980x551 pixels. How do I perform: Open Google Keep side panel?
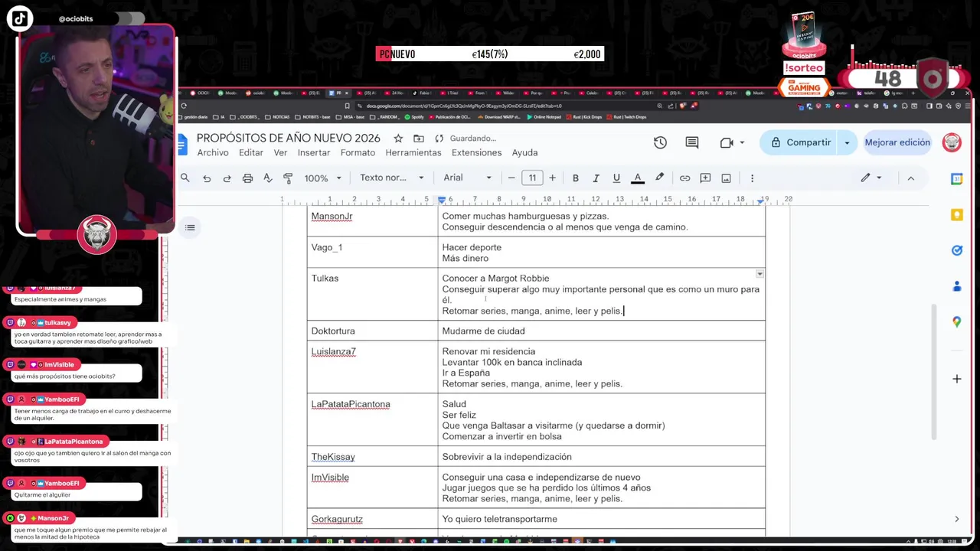956,215
